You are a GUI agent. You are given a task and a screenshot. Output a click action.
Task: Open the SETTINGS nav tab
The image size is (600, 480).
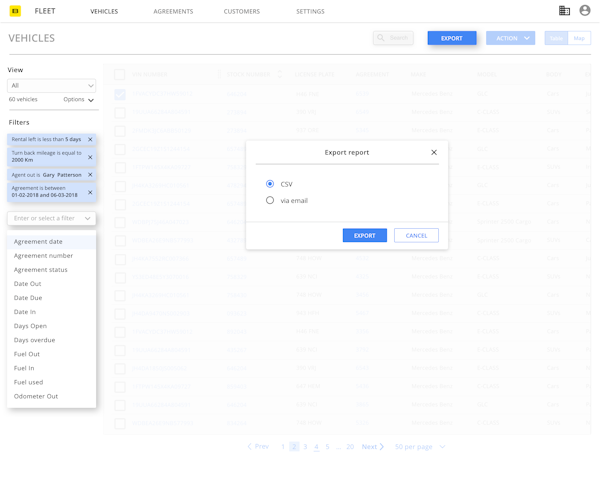[310, 11]
